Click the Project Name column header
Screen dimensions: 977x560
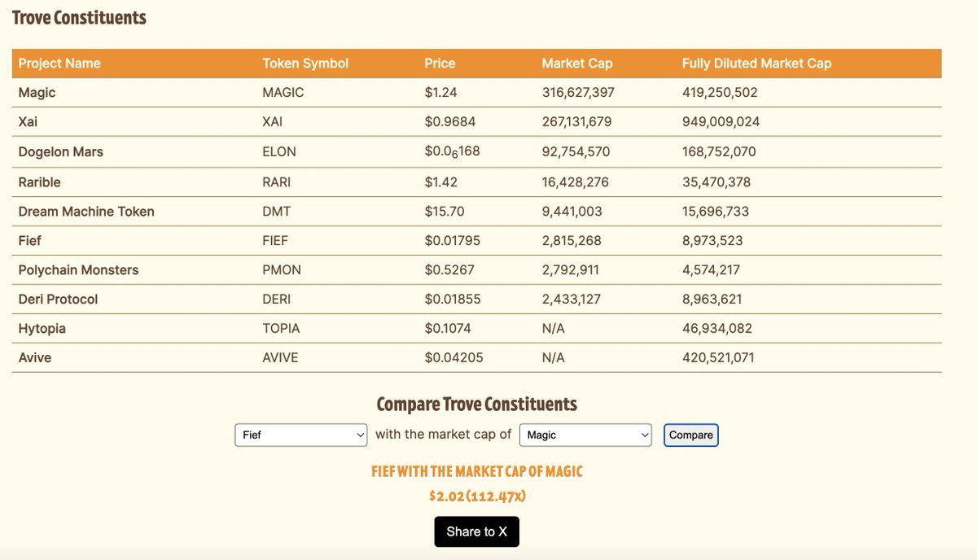(x=59, y=63)
